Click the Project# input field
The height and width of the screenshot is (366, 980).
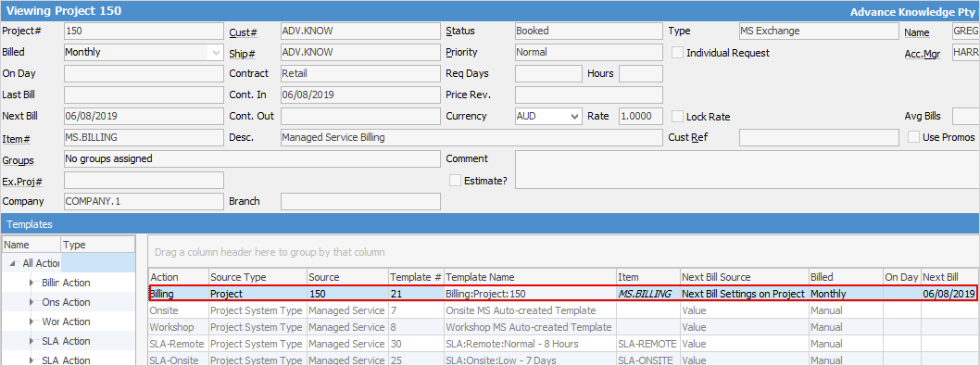pyautogui.click(x=144, y=32)
